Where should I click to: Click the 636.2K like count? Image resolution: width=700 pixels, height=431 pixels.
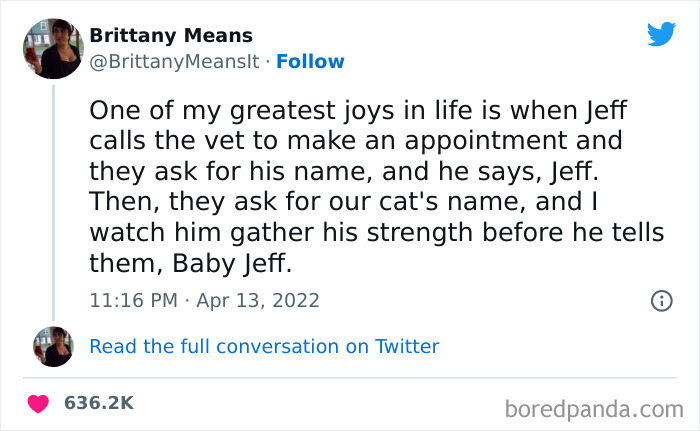click(98, 404)
